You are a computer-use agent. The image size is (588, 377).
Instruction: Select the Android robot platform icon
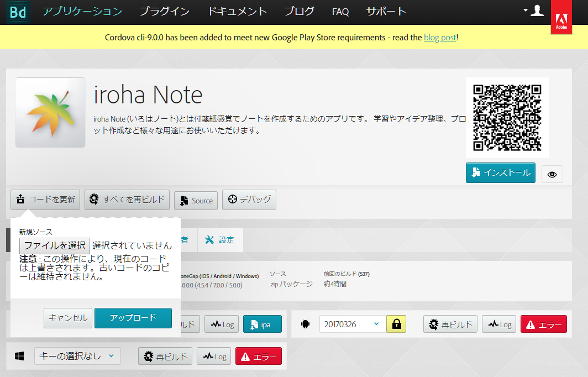[x=307, y=324]
